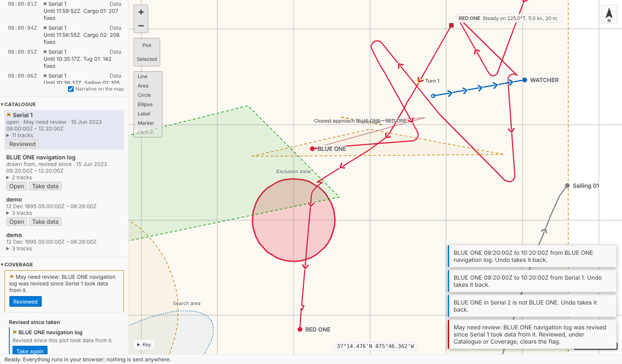Click the Sailing 01 track endpoint marker
The height and width of the screenshot is (364, 622).
click(x=567, y=186)
